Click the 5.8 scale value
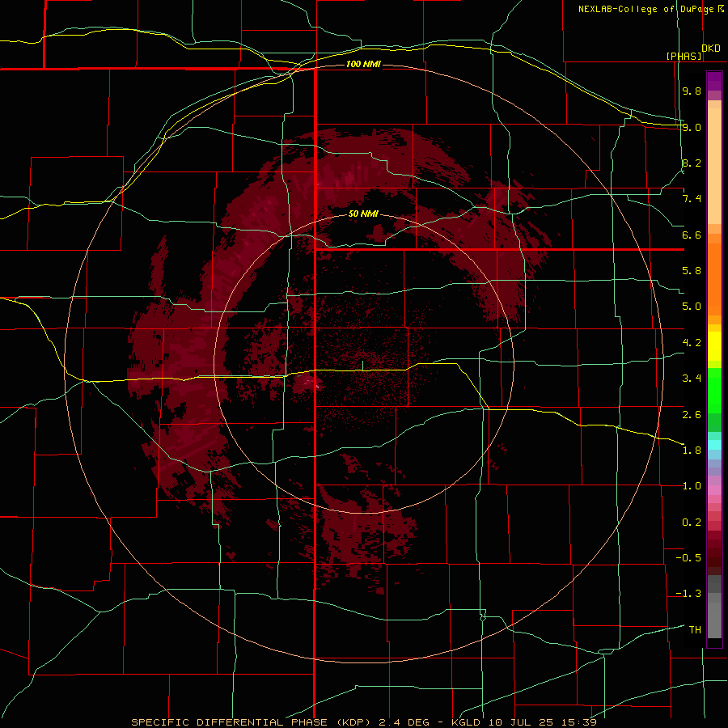The height and width of the screenshot is (728, 728). click(692, 271)
